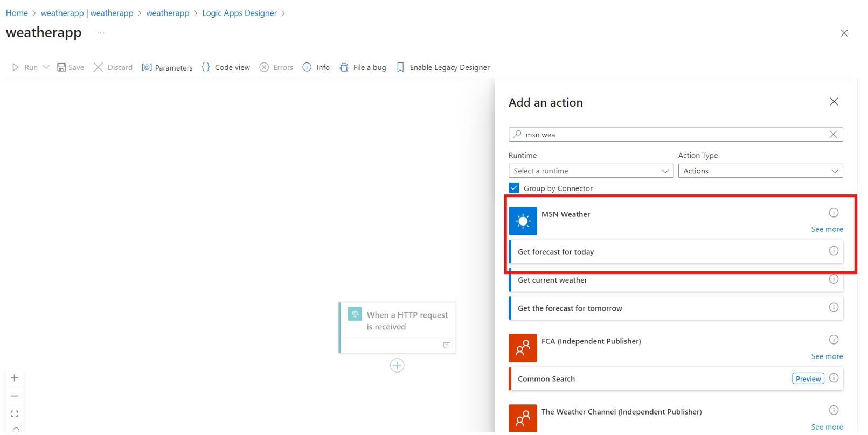Open the comment icon on trigger card
868x435 pixels.
[x=447, y=346]
